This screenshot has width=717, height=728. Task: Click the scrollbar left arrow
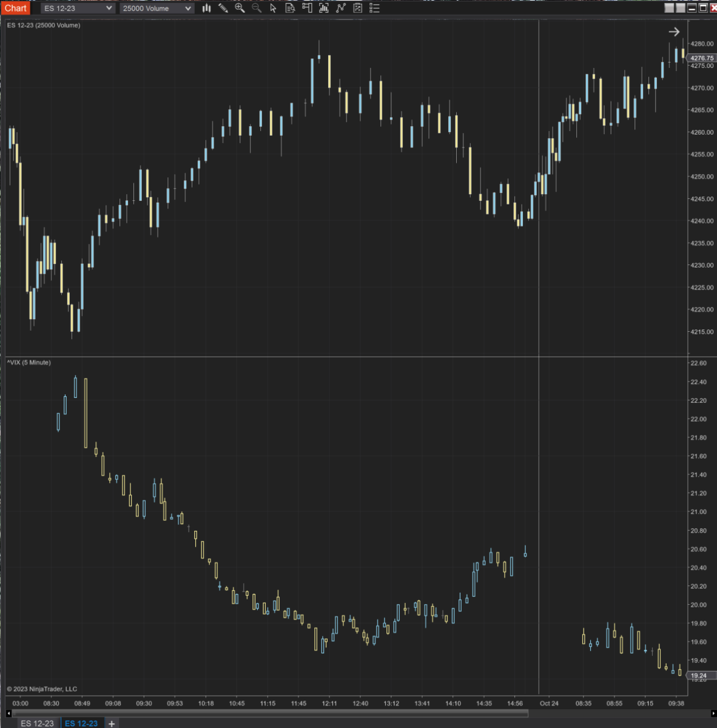coord(9,713)
